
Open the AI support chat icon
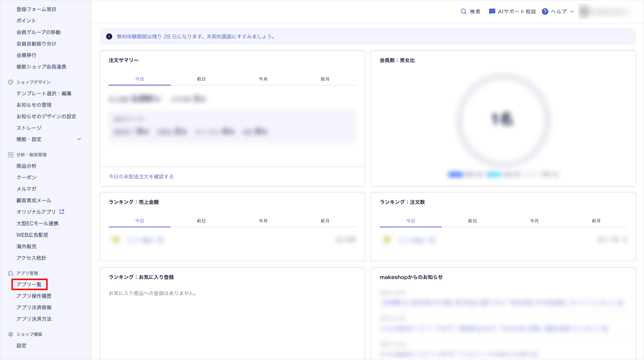[492, 12]
